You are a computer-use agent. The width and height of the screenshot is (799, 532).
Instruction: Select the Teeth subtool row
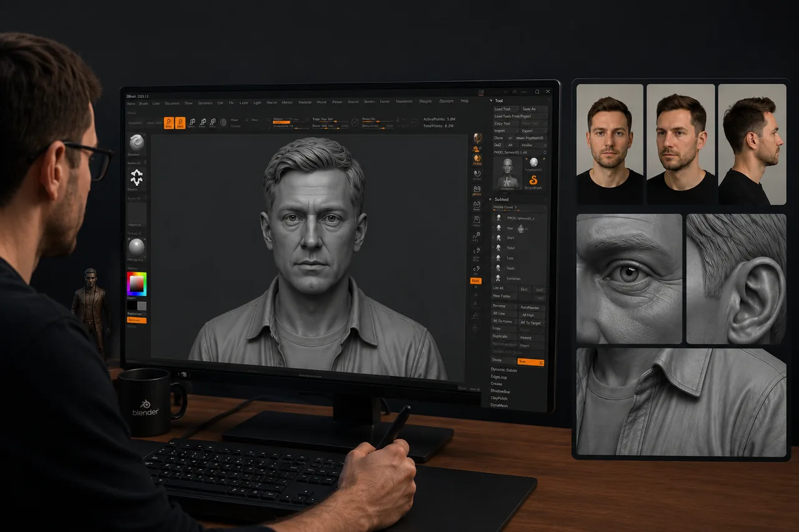pos(518,268)
